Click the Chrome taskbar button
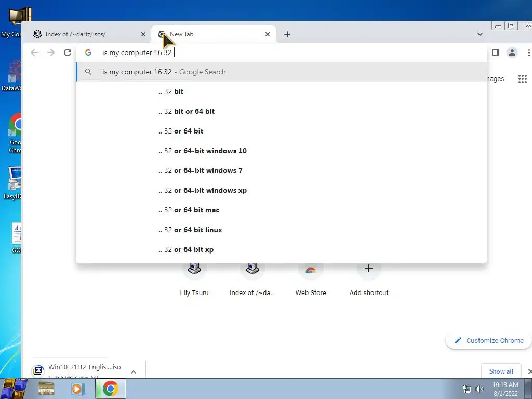The height and width of the screenshot is (399, 532). point(111,389)
